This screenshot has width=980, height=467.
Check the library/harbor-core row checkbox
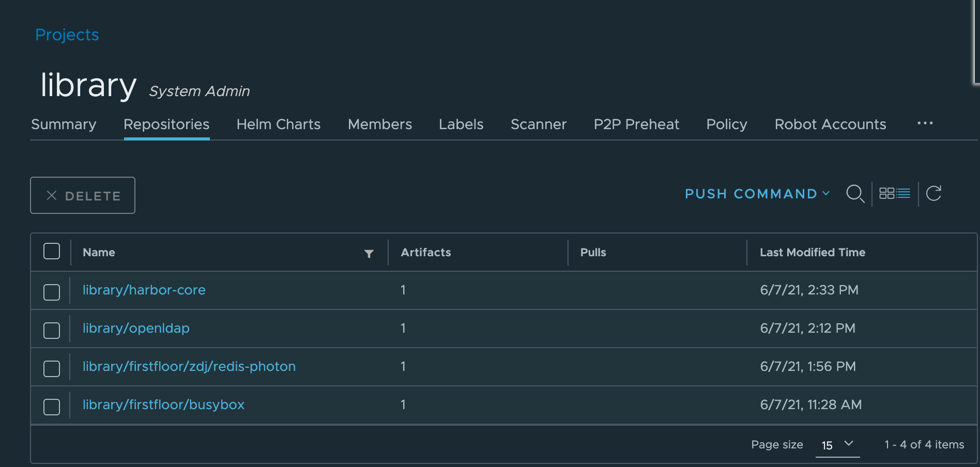click(52, 292)
